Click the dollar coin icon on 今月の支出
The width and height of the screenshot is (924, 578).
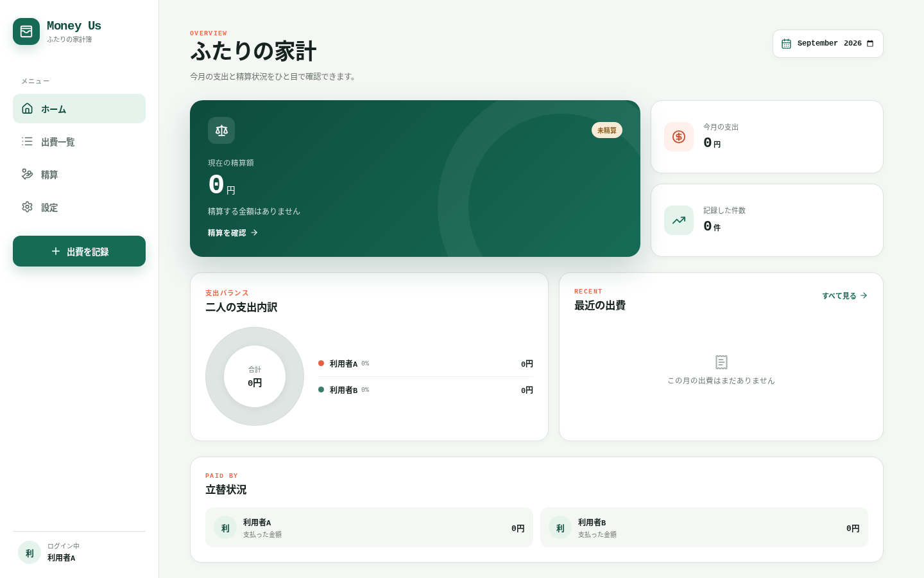pos(679,137)
